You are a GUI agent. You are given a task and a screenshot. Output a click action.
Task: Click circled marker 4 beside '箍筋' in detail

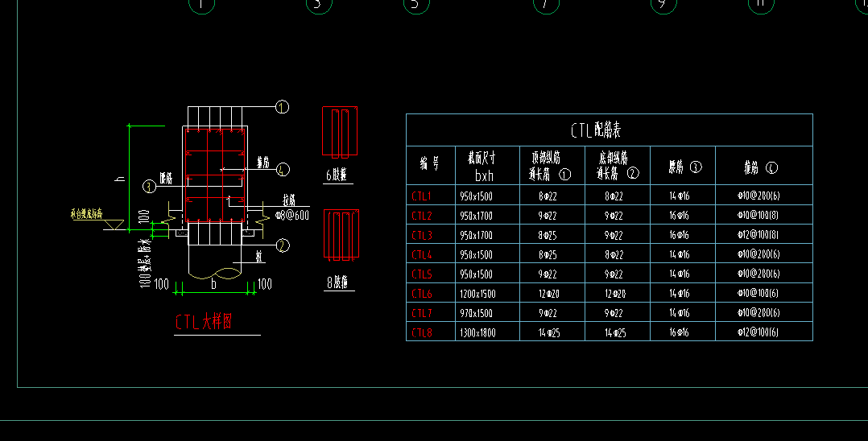pyautogui.click(x=283, y=169)
